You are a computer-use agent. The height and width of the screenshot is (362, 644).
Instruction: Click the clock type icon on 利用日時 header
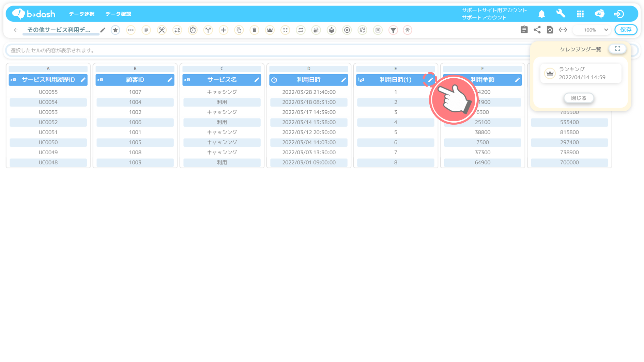[274, 80]
